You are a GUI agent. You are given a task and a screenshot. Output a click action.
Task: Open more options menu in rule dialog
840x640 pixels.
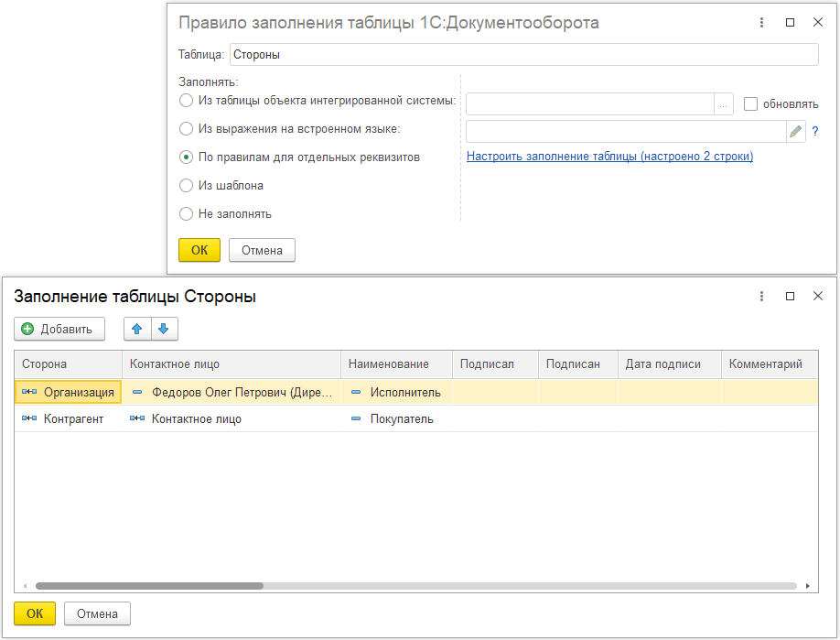[762, 23]
